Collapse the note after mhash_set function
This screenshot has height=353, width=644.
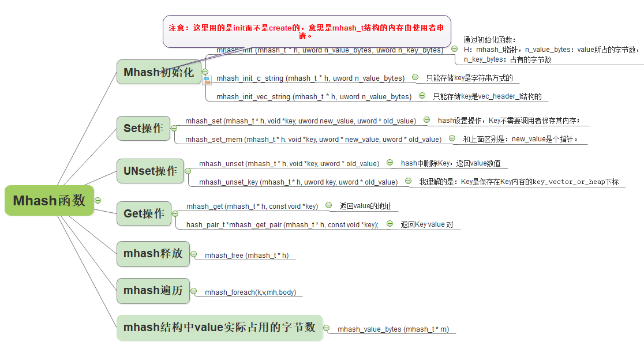click(x=426, y=119)
